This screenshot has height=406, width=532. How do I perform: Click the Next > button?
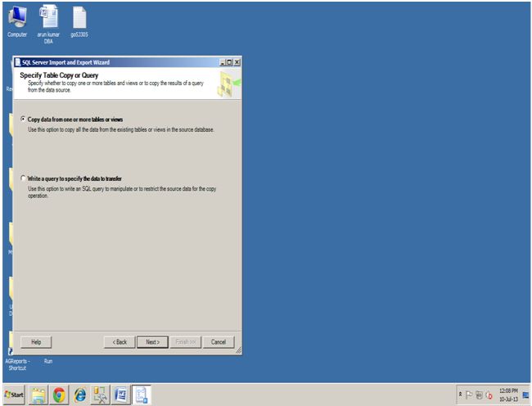tap(153, 342)
